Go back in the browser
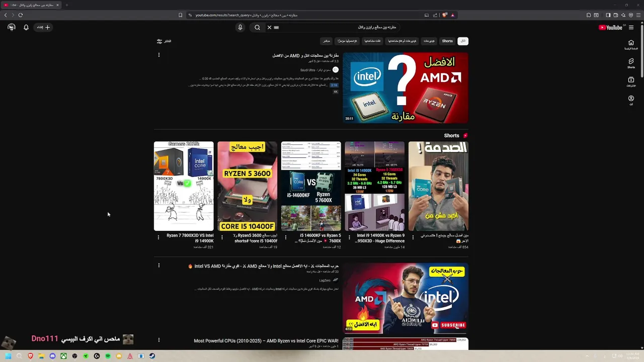Viewport: 644px width, 362px height. pyautogui.click(x=6, y=15)
